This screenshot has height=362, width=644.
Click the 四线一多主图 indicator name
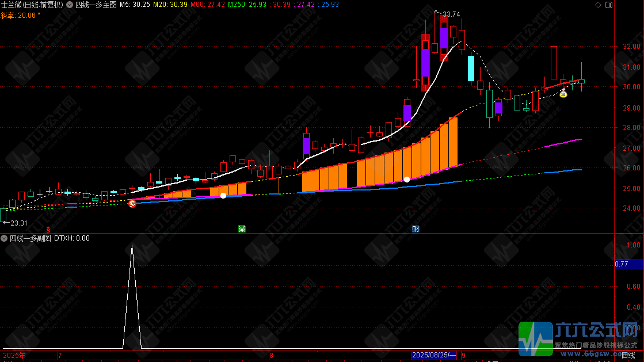tap(96, 5)
